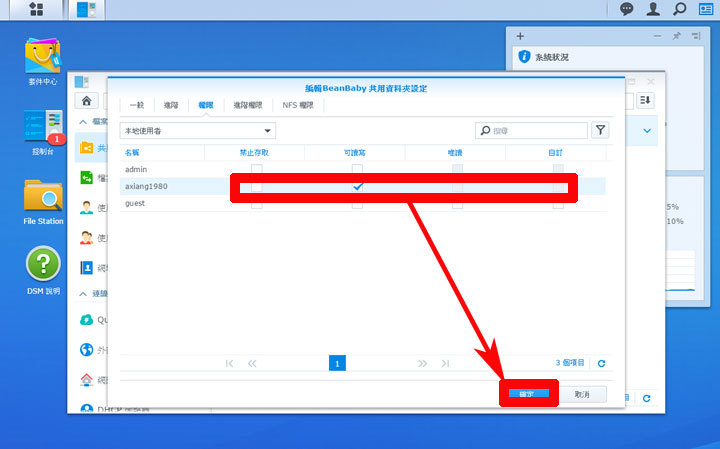
Task: Uncheck Read/Write for axiang1980
Action: pos(357,186)
